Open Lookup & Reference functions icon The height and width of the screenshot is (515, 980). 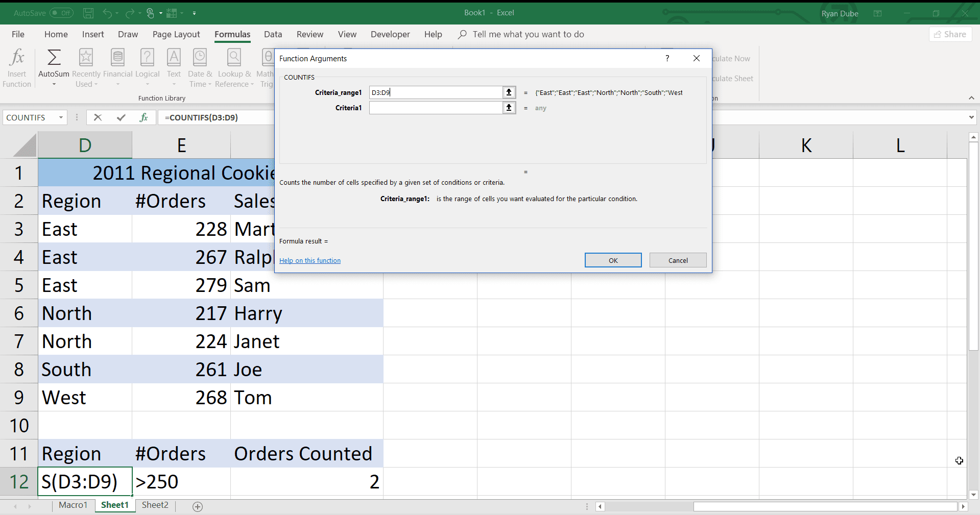pos(234,57)
